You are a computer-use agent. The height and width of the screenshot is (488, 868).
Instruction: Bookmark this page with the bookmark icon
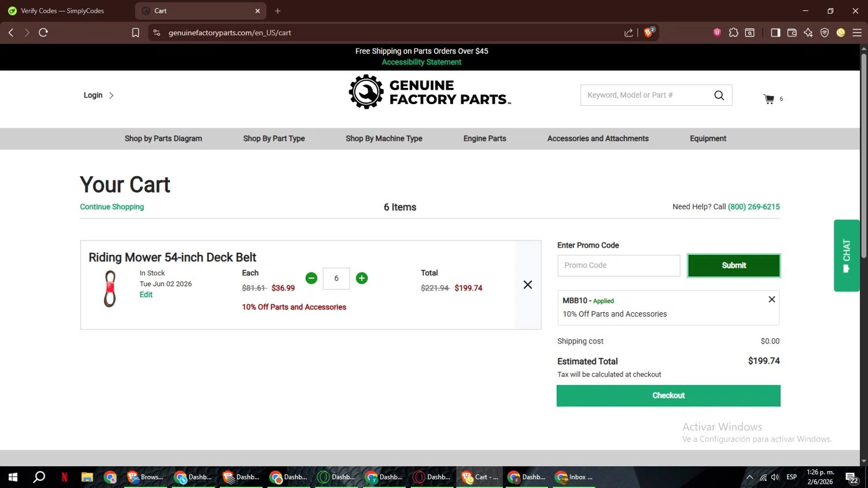pos(135,32)
